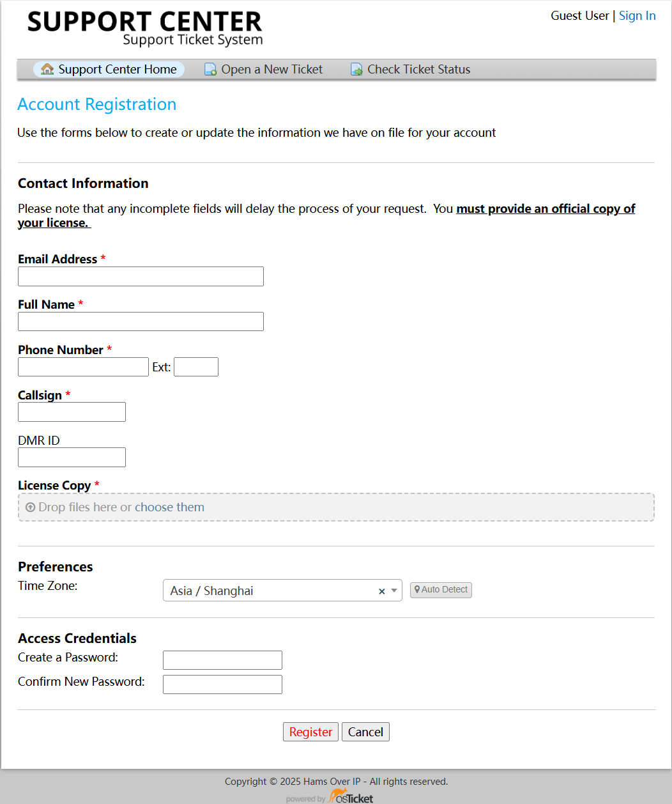Follow the Sign In link
This screenshot has width=672, height=804.
[x=637, y=15]
